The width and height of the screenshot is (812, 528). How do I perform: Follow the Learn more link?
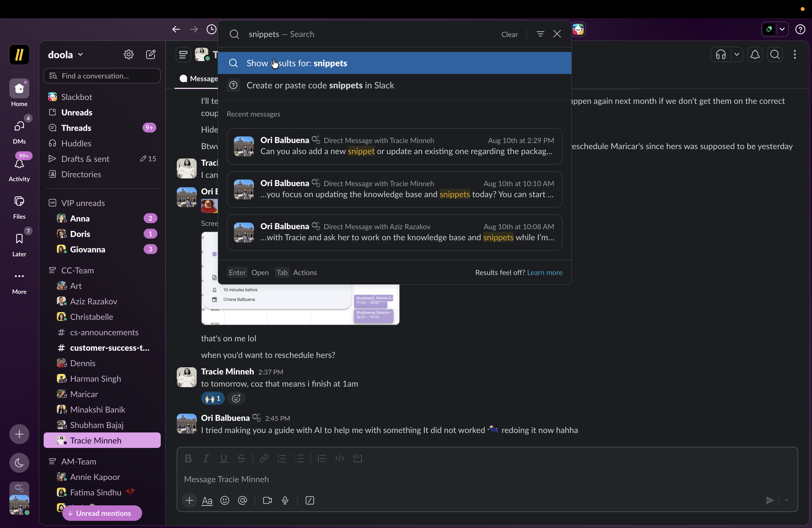click(x=545, y=273)
